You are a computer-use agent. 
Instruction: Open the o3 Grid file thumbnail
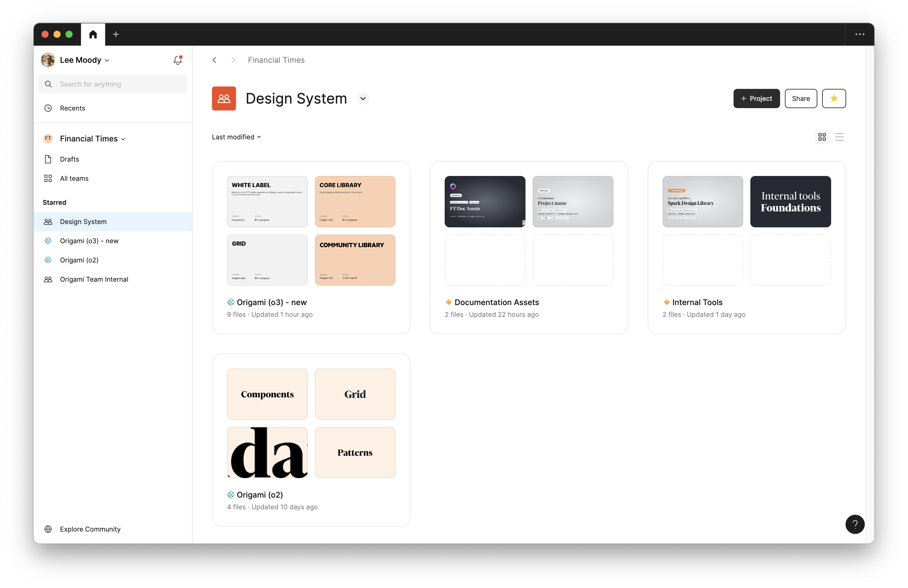tap(267, 260)
